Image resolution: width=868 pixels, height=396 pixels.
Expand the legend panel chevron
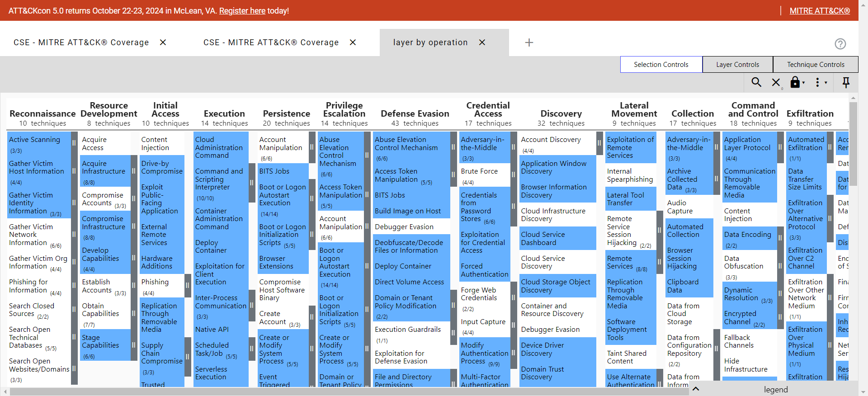pos(696,389)
